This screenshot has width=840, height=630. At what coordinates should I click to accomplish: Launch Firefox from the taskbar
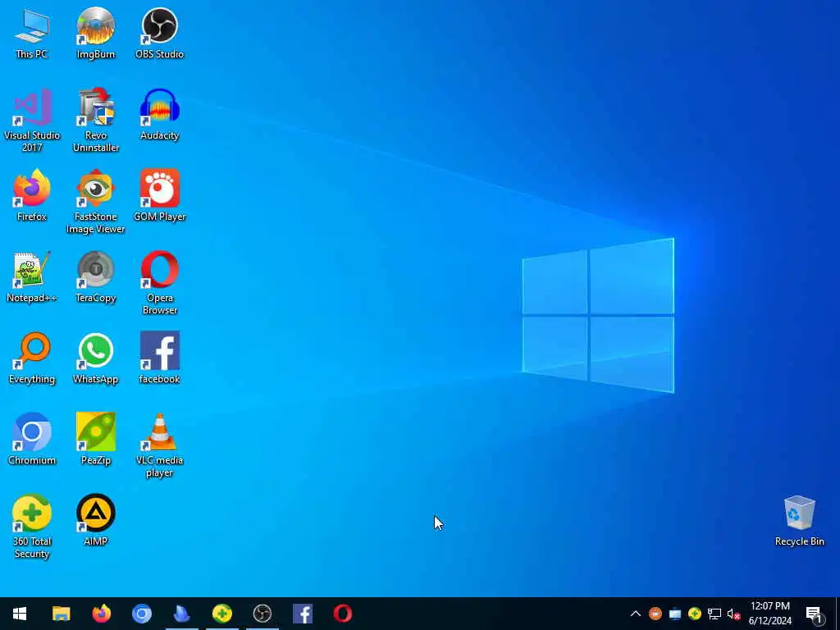point(101,614)
